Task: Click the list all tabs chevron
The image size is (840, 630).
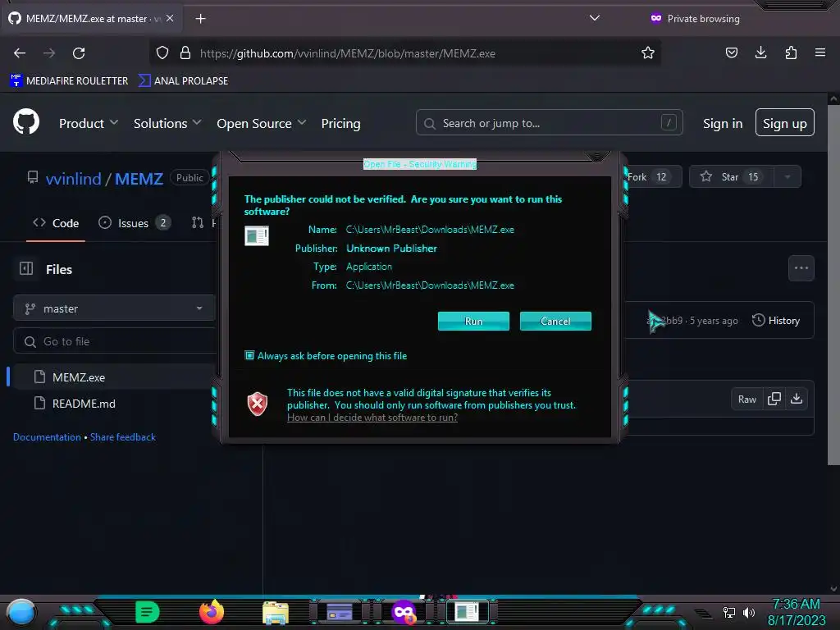Action: click(x=594, y=18)
